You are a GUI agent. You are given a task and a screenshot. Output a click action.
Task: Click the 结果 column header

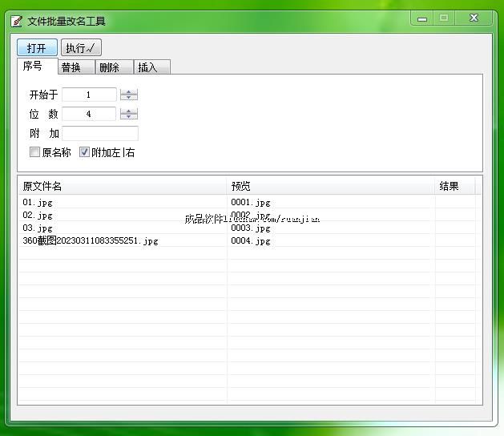(x=454, y=186)
